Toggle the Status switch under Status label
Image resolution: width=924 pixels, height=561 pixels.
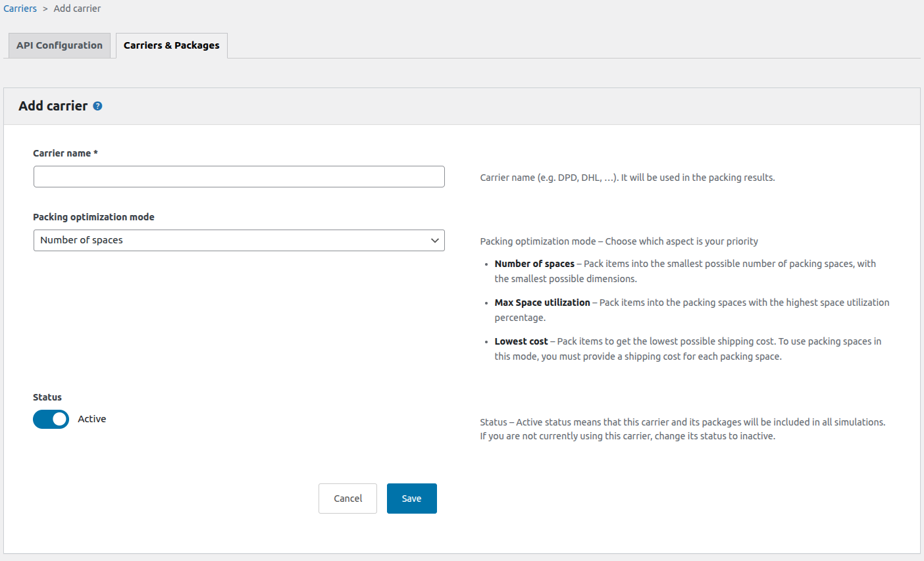point(51,419)
